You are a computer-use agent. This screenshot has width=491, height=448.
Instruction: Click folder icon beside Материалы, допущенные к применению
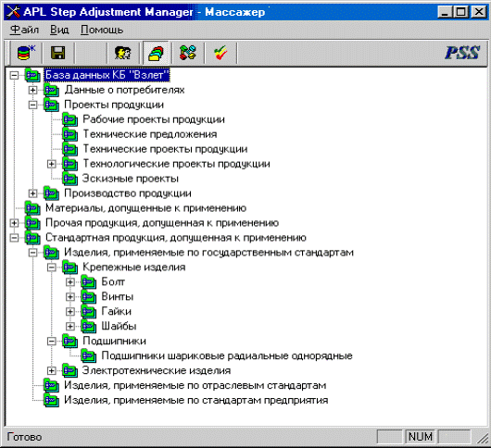[32, 208]
